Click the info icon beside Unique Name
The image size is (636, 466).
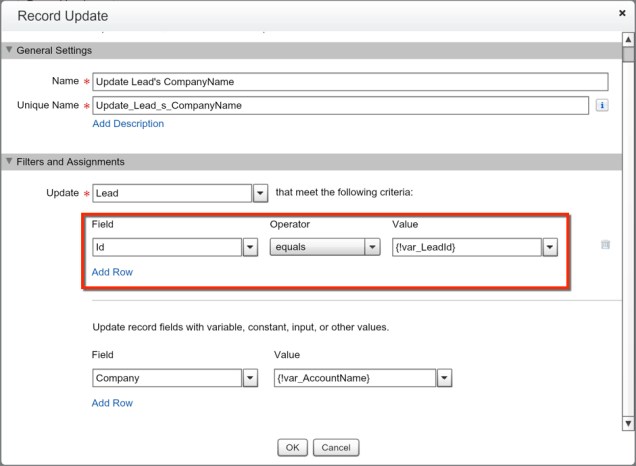click(603, 105)
